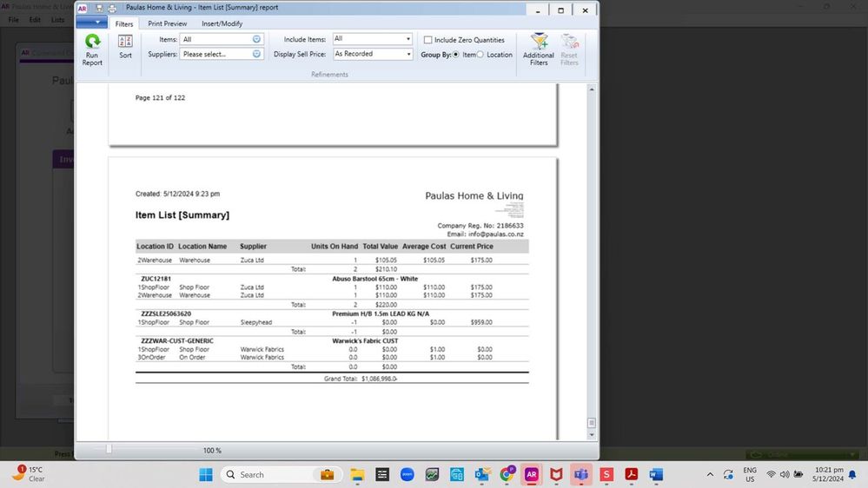Click the save icon in title bar

pyautogui.click(x=100, y=9)
